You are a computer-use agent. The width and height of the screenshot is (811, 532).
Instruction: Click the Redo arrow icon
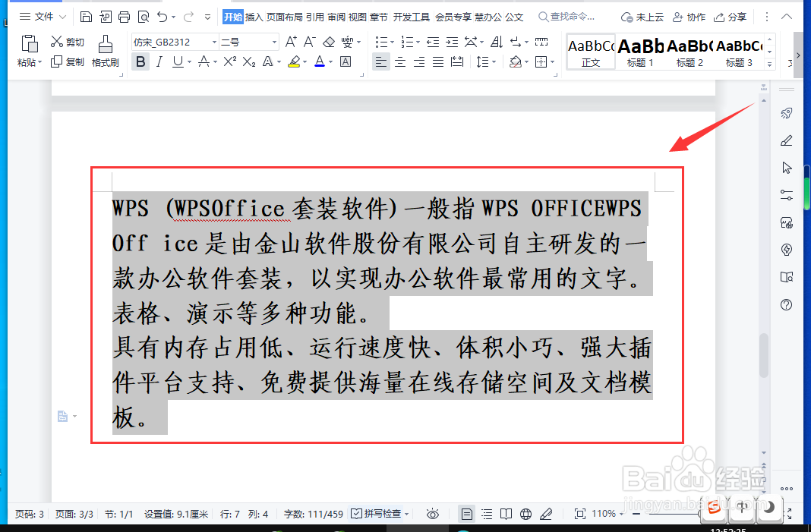pyautogui.click(x=188, y=17)
